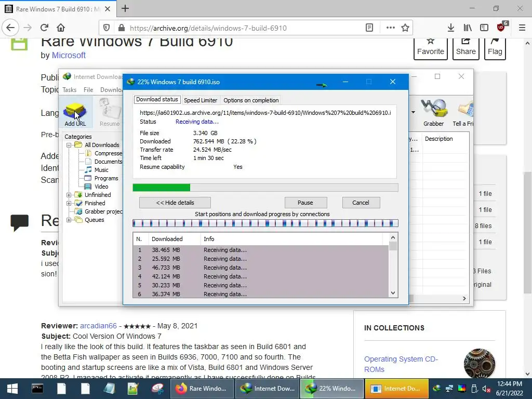
Task: Select Programs category in IDM tree
Action: [106, 179]
